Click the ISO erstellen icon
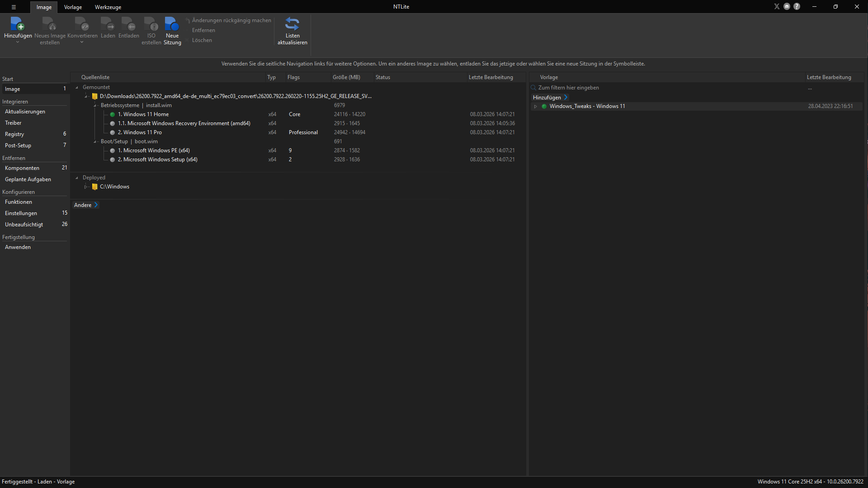The height and width of the screenshot is (488, 868). click(151, 24)
